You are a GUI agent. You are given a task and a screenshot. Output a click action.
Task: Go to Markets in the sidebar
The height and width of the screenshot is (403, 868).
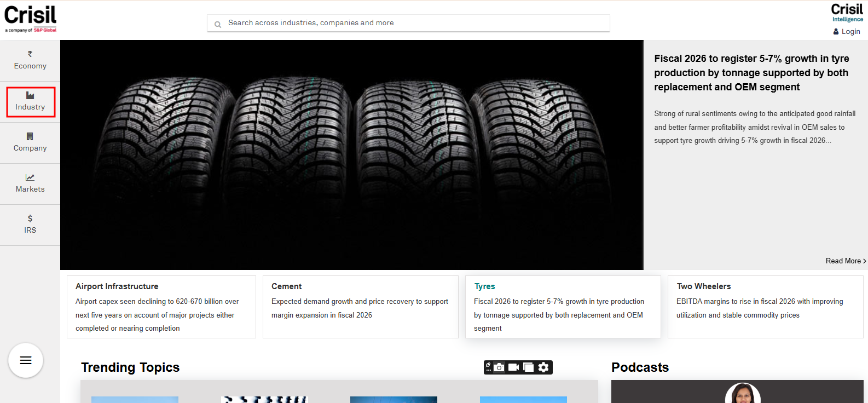(30, 183)
